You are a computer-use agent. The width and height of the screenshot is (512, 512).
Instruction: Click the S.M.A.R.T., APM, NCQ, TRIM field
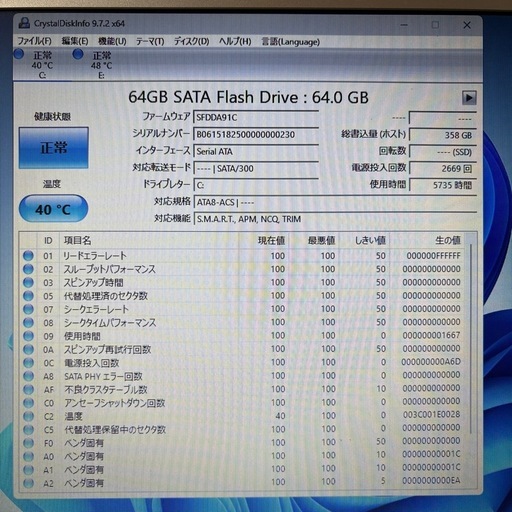pos(335,219)
